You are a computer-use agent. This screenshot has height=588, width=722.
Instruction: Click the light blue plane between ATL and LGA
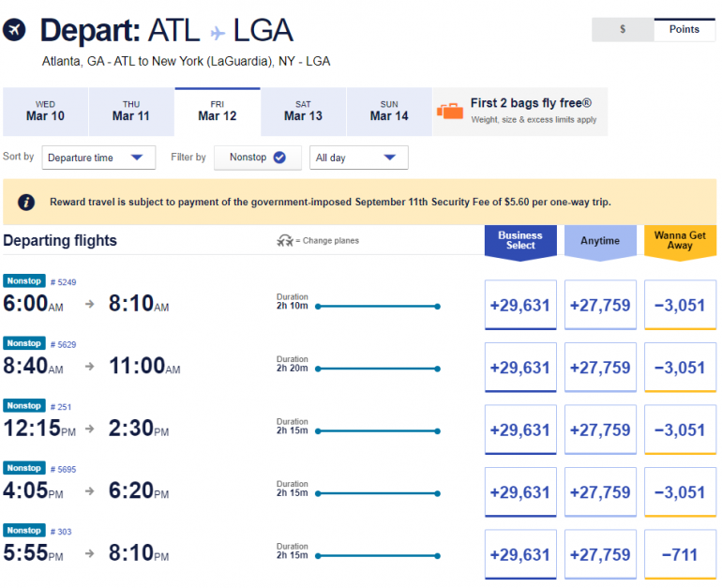point(218,33)
